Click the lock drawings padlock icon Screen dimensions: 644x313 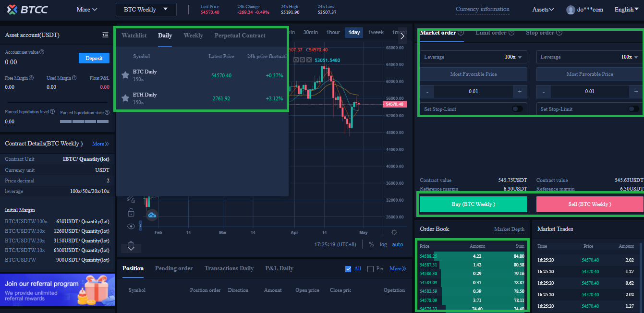[131, 212]
